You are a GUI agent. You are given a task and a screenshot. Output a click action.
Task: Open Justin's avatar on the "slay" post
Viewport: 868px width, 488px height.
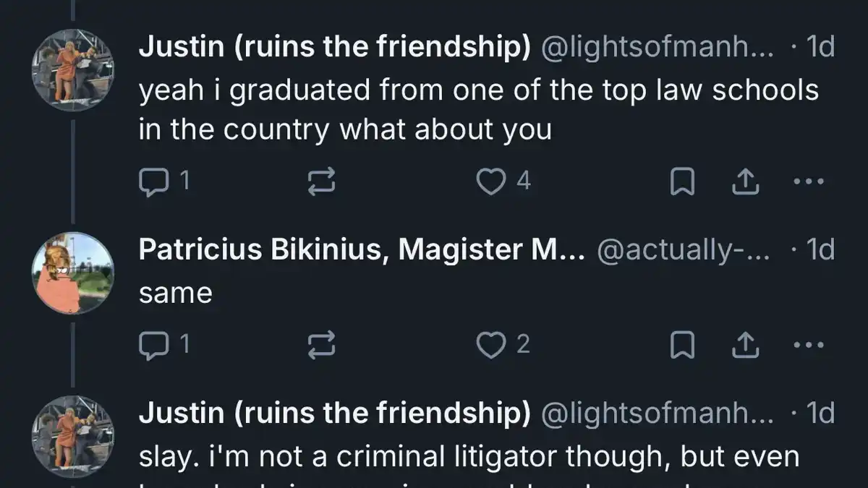[73, 436]
